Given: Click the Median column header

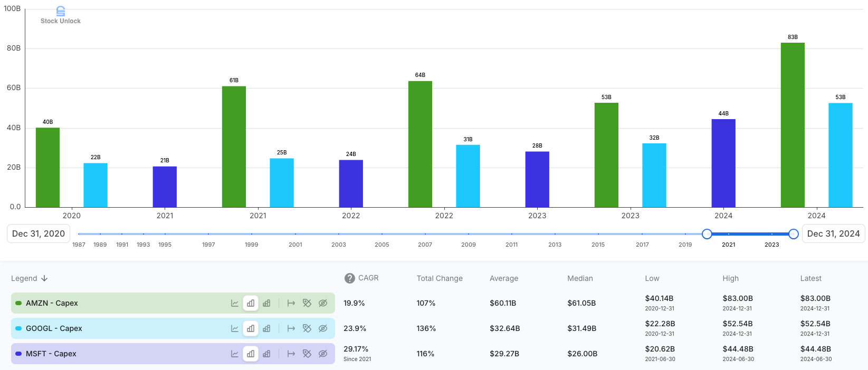Looking at the screenshot, I should (x=580, y=278).
